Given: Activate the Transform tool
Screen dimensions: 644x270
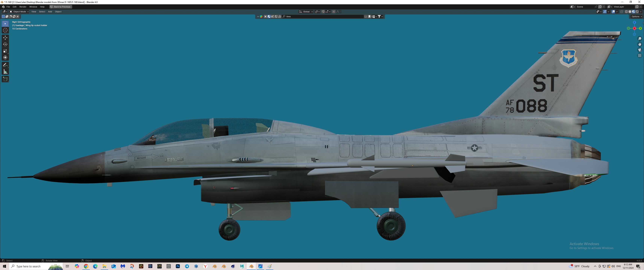Looking at the screenshot, I should [5, 57].
